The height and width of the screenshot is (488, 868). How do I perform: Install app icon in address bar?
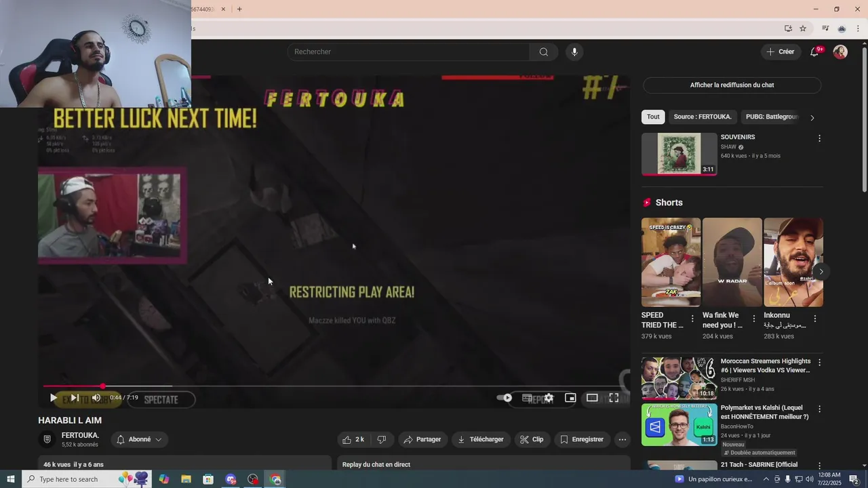point(788,28)
